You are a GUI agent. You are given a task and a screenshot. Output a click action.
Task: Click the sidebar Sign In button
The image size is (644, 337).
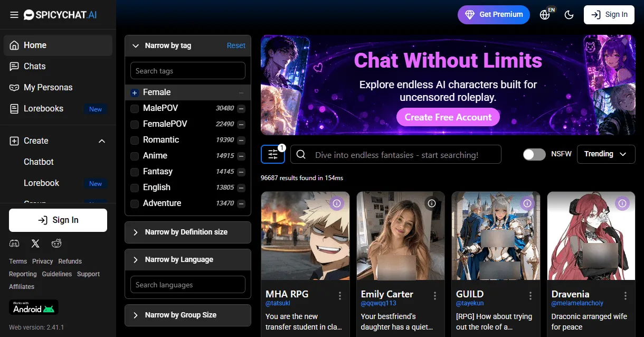click(58, 220)
